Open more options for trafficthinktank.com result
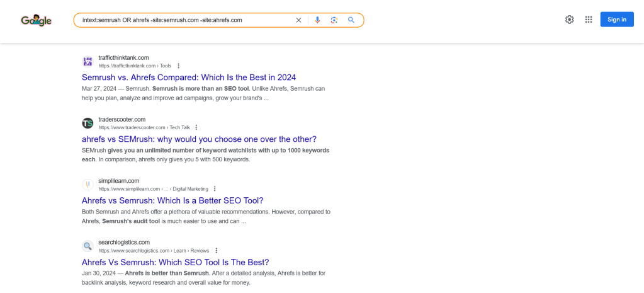 click(178, 66)
